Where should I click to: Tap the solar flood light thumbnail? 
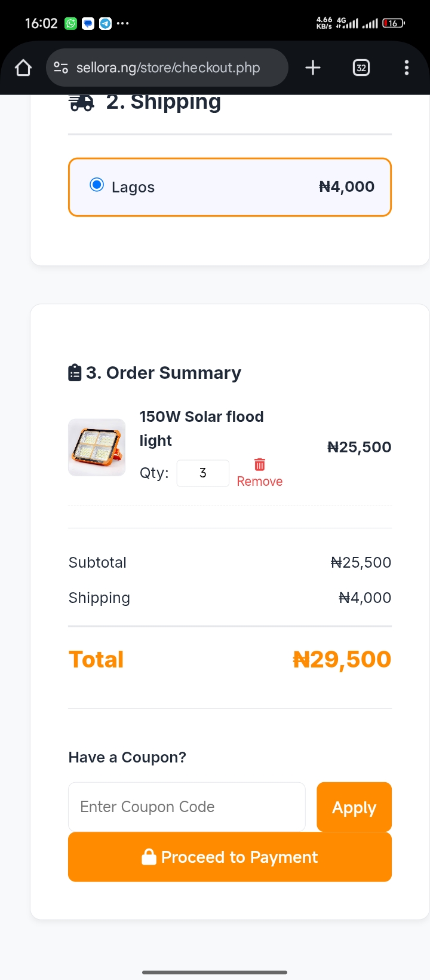tap(97, 448)
